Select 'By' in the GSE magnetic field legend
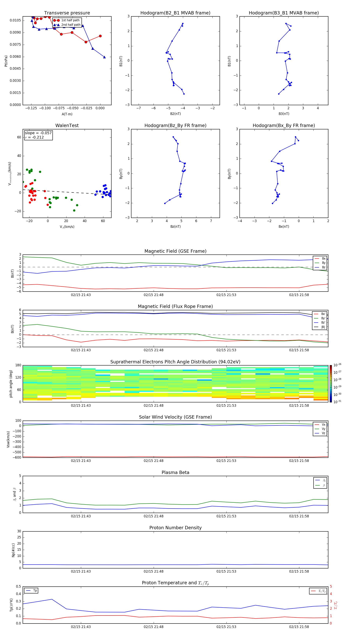Viewport: 351px width, 644px height. pyautogui.click(x=320, y=263)
